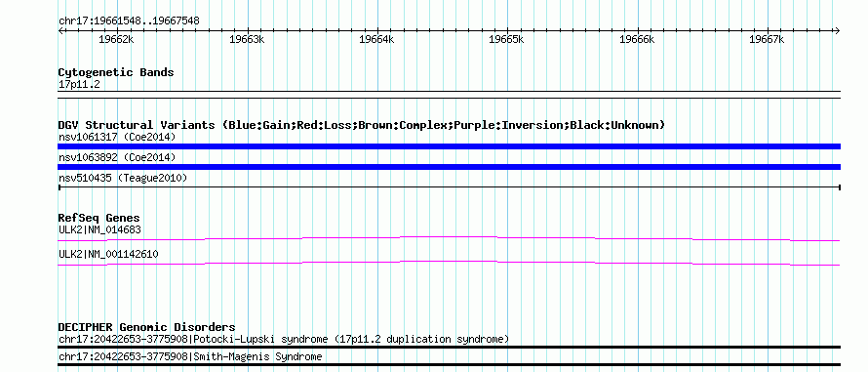Click the magenta ULK2 NM_014683 gene line
This screenshot has height=372, width=868.
pyautogui.click(x=449, y=239)
